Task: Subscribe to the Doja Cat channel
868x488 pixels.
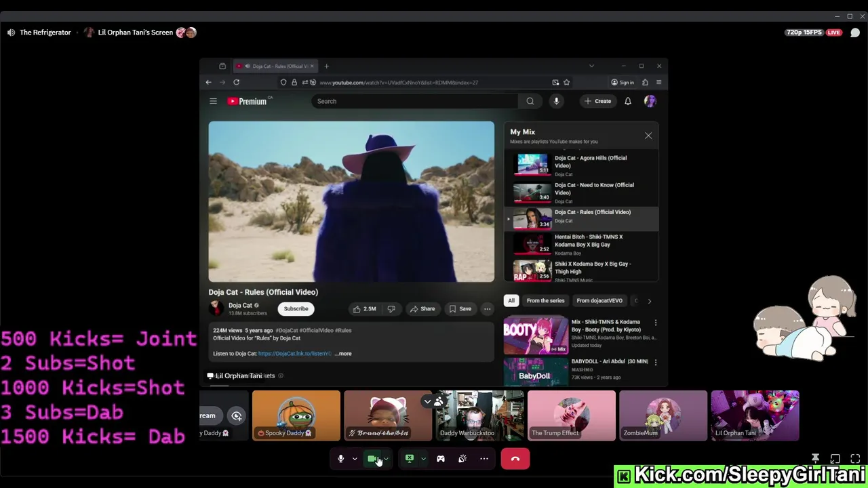Action: [296, 309]
